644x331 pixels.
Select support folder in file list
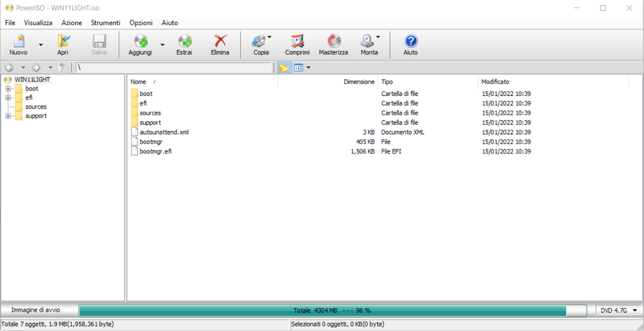[x=150, y=122]
